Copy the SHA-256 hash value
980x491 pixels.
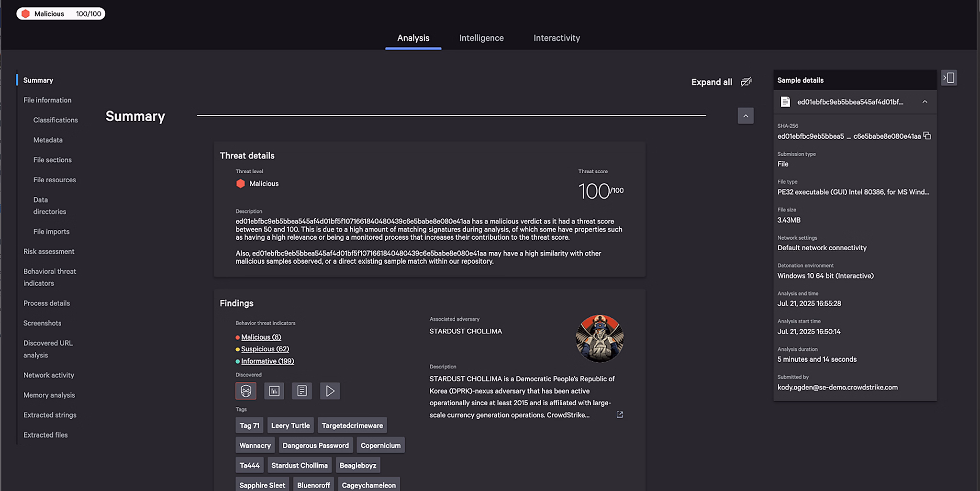click(x=927, y=136)
